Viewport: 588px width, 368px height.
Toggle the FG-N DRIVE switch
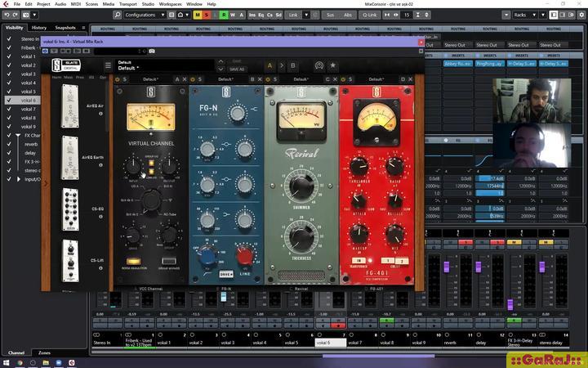click(x=226, y=274)
